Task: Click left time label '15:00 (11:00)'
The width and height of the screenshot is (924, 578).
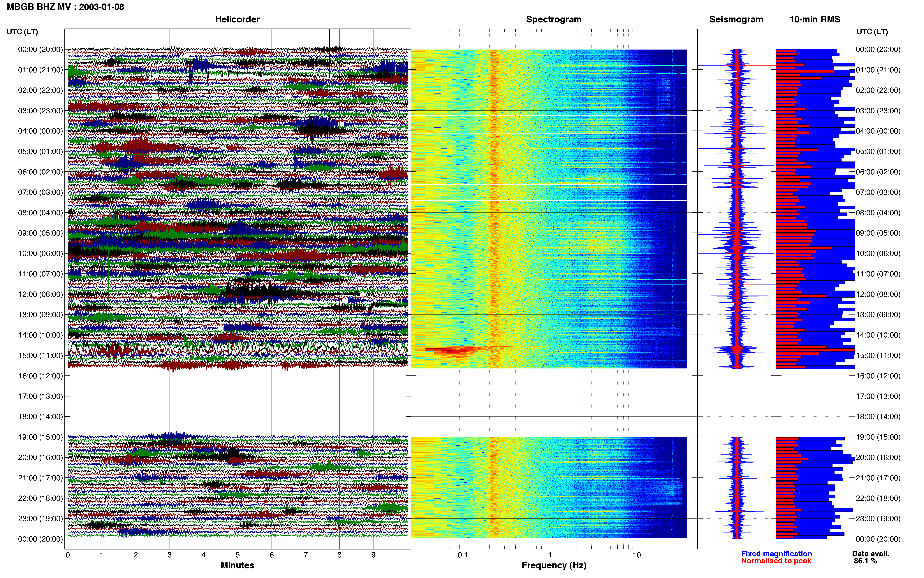Action: [41, 356]
